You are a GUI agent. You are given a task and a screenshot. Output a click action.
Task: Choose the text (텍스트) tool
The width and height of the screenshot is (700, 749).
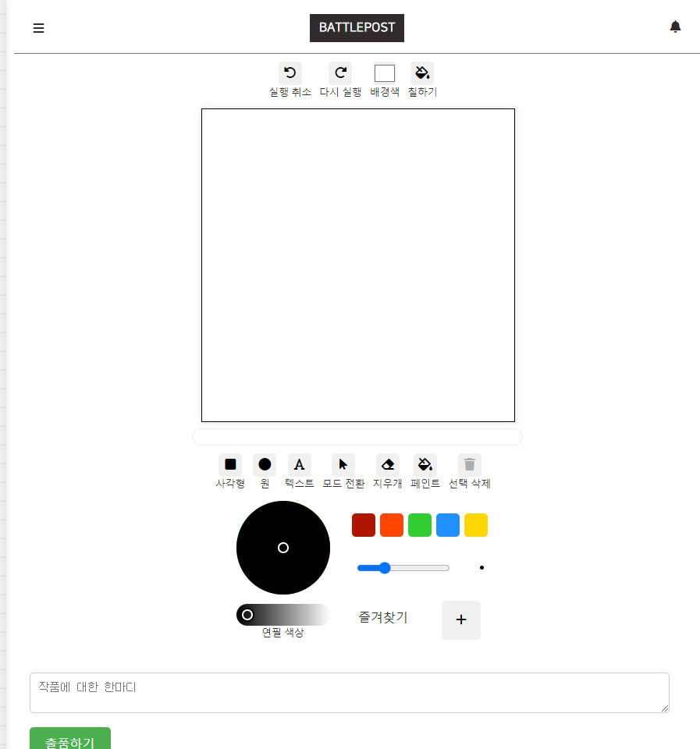pyautogui.click(x=299, y=465)
